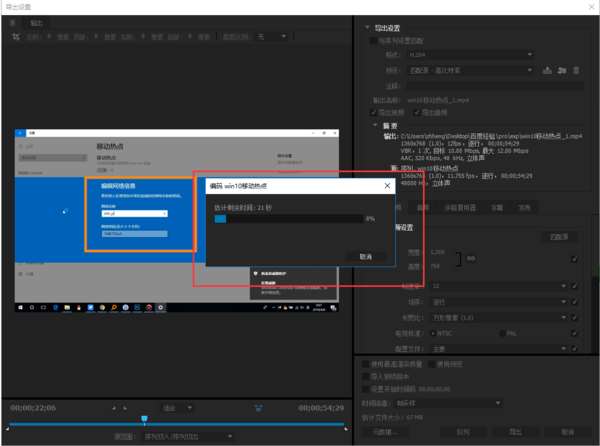This screenshot has width=600, height=446.
Task: Click the blue playhead on preview timeline
Action: (144, 419)
